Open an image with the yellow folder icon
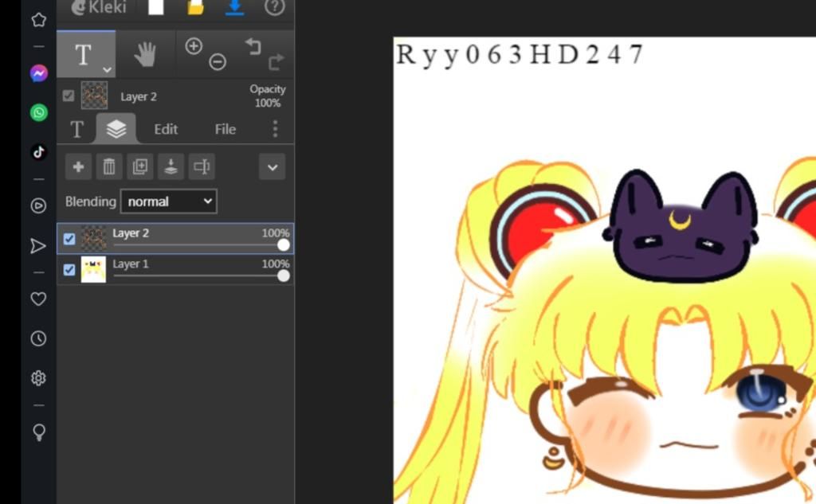This screenshot has width=816, height=504. [x=195, y=6]
